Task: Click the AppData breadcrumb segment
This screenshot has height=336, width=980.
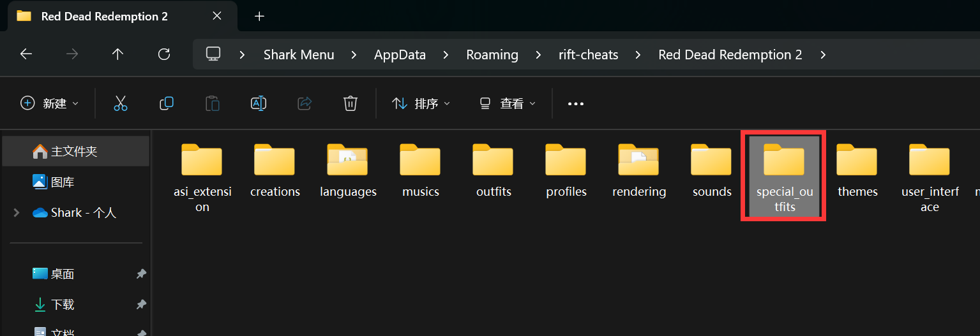Action: click(x=400, y=55)
